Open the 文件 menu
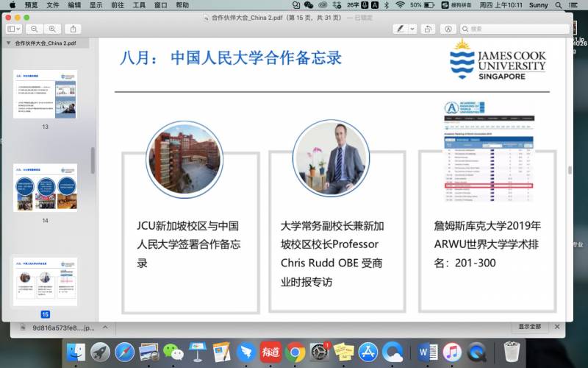 53,4
